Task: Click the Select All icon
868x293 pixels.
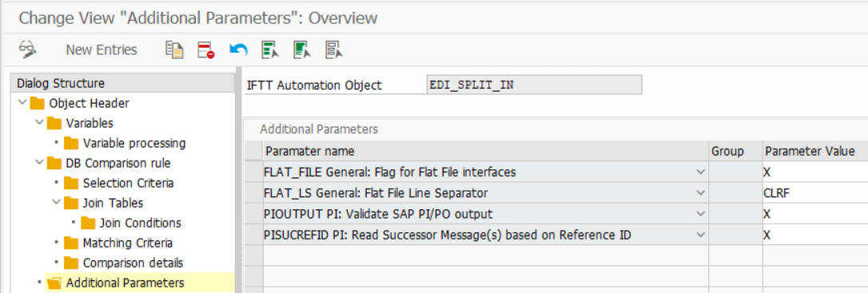Action: (270, 49)
